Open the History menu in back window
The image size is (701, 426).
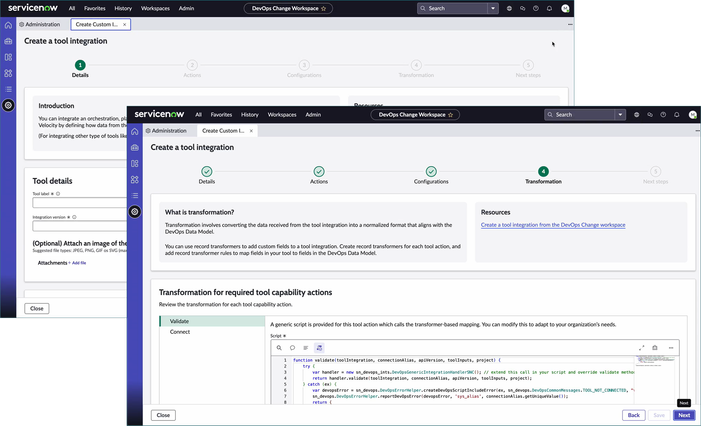tap(123, 8)
